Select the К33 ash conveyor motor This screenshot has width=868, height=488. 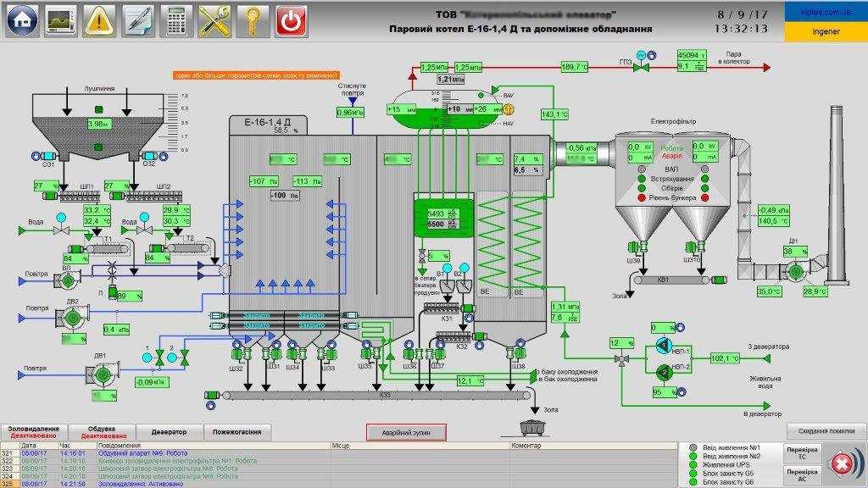coord(212,395)
